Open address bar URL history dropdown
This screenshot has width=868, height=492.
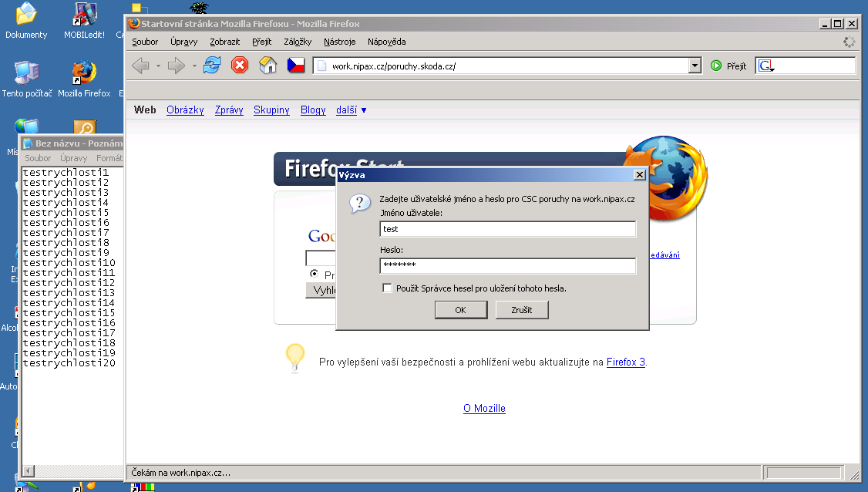695,66
